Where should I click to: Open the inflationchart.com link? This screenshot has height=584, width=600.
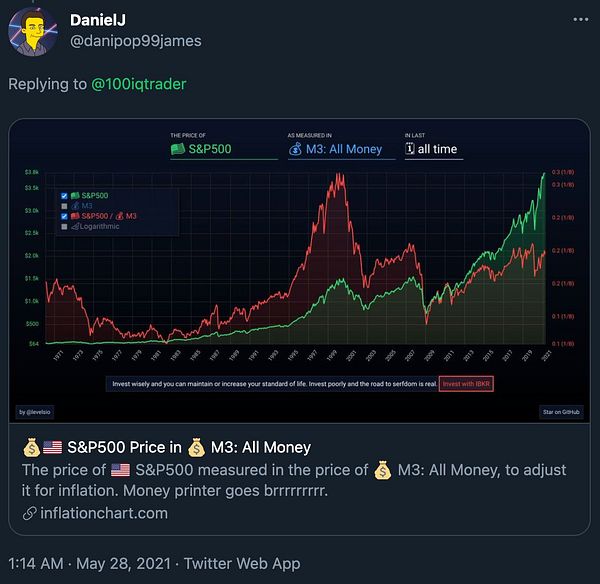coord(104,513)
